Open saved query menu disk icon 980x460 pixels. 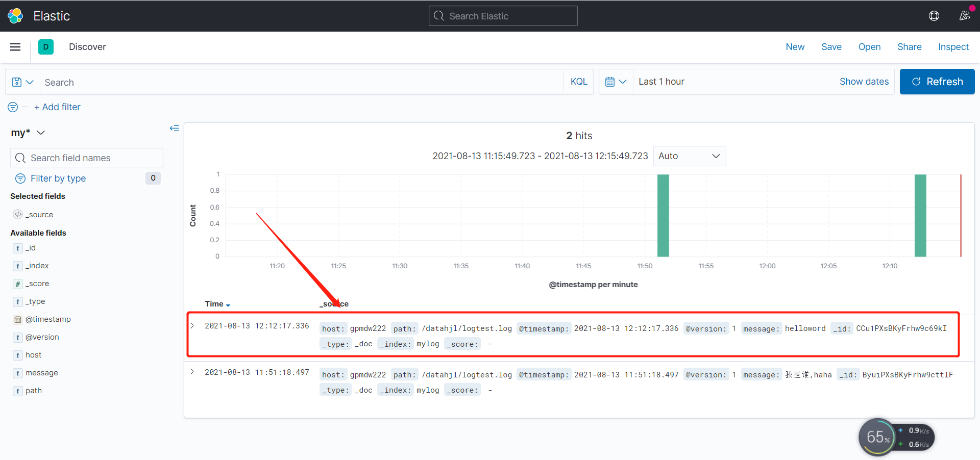pos(22,82)
